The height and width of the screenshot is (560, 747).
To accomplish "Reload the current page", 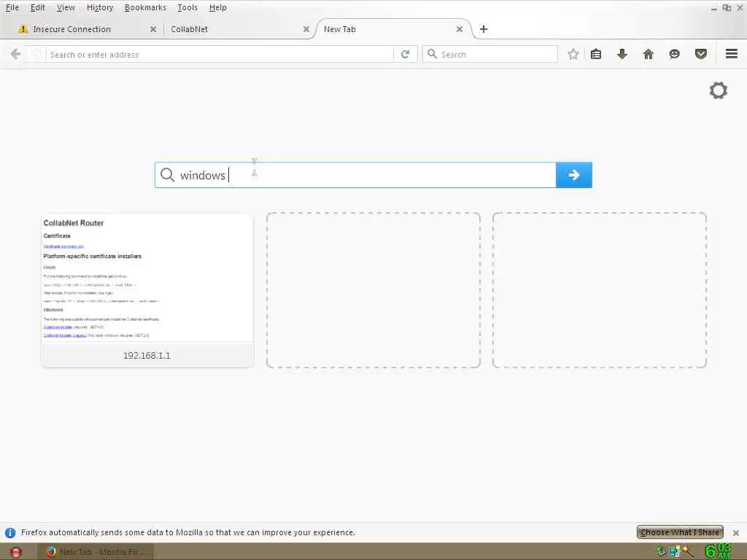I will tap(406, 54).
